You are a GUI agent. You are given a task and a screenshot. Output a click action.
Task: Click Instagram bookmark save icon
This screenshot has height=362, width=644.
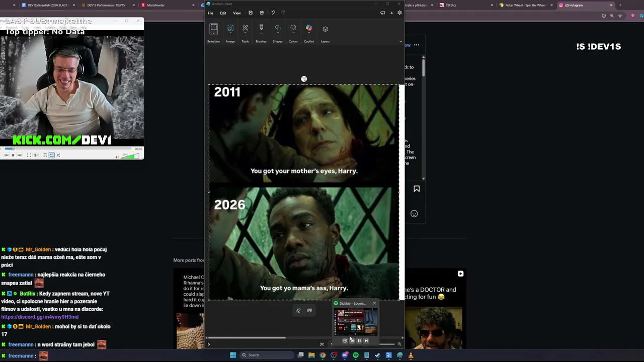pos(417,189)
